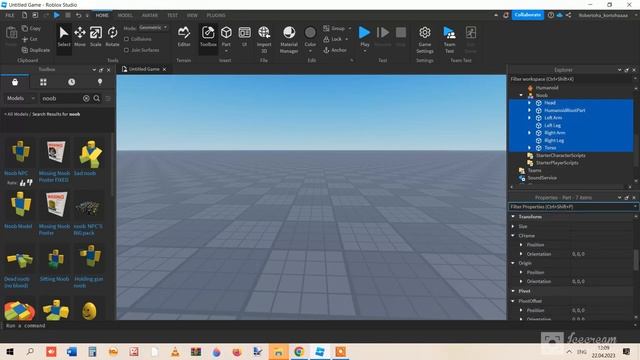640x360 pixels.
Task: Open Chrome from the taskbar
Action: point(299,351)
